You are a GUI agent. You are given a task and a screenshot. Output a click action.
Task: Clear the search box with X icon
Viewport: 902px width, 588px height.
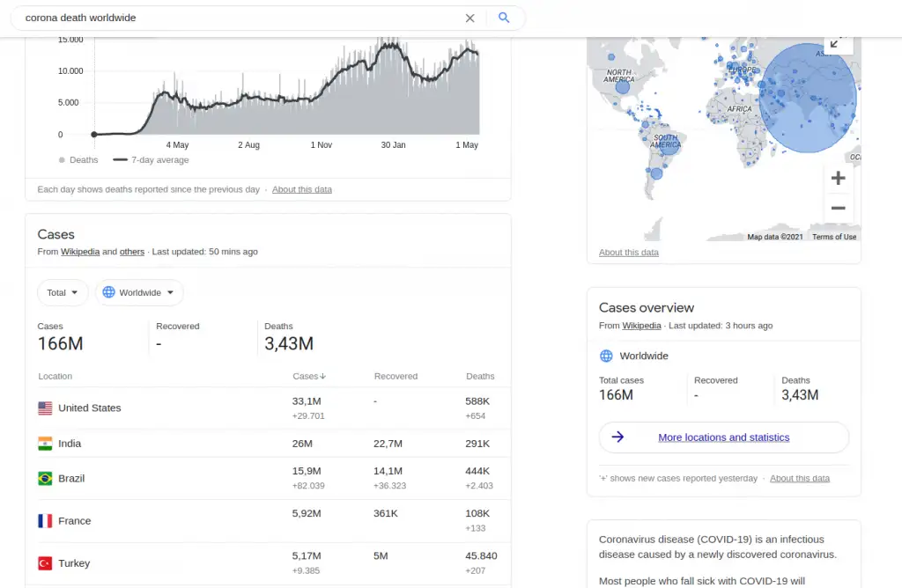pos(469,18)
